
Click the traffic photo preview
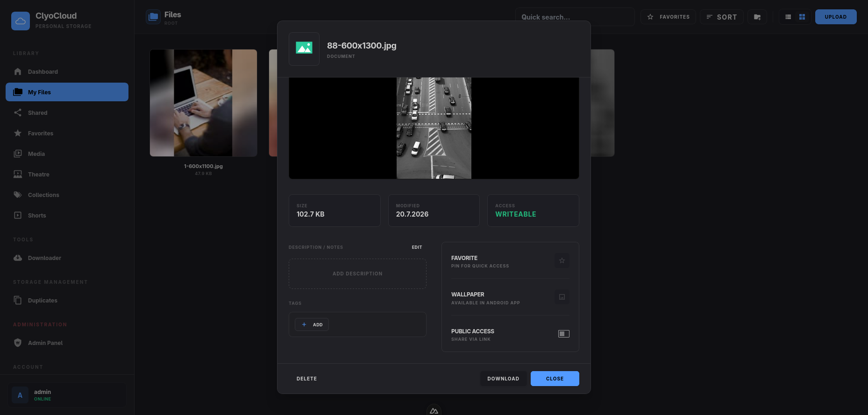point(434,128)
